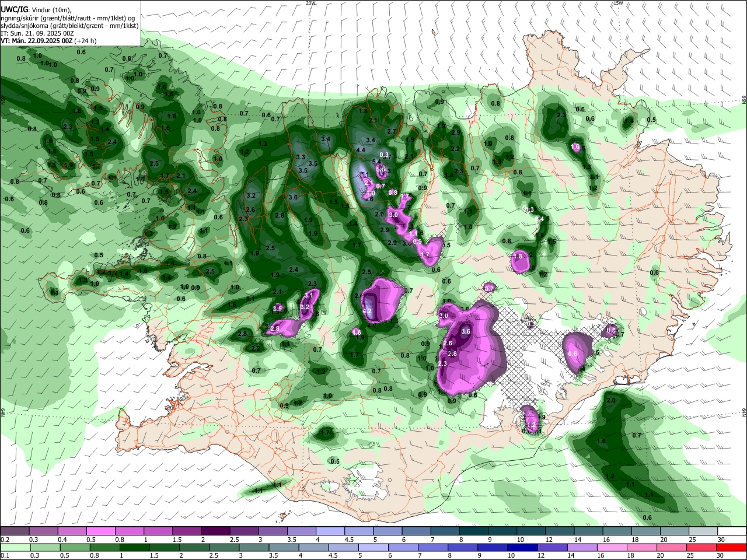Click the light pink swatch labeled 16 in the lower legend row
This screenshot has height=560, width=747.
[612, 547]
